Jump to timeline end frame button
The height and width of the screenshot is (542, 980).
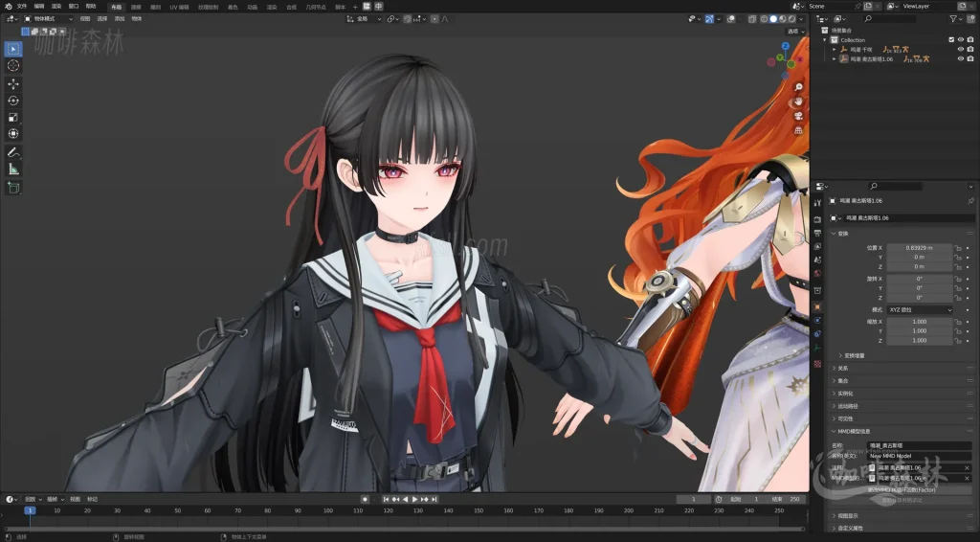click(434, 500)
